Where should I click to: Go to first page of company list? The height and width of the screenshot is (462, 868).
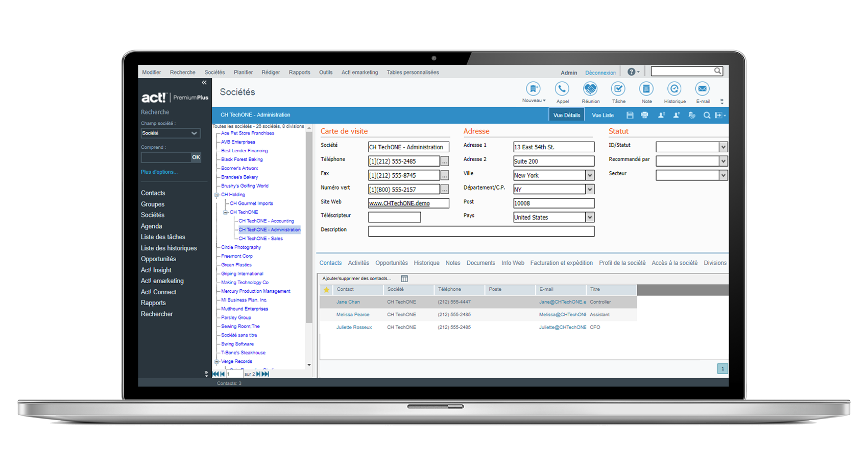(x=215, y=374)
